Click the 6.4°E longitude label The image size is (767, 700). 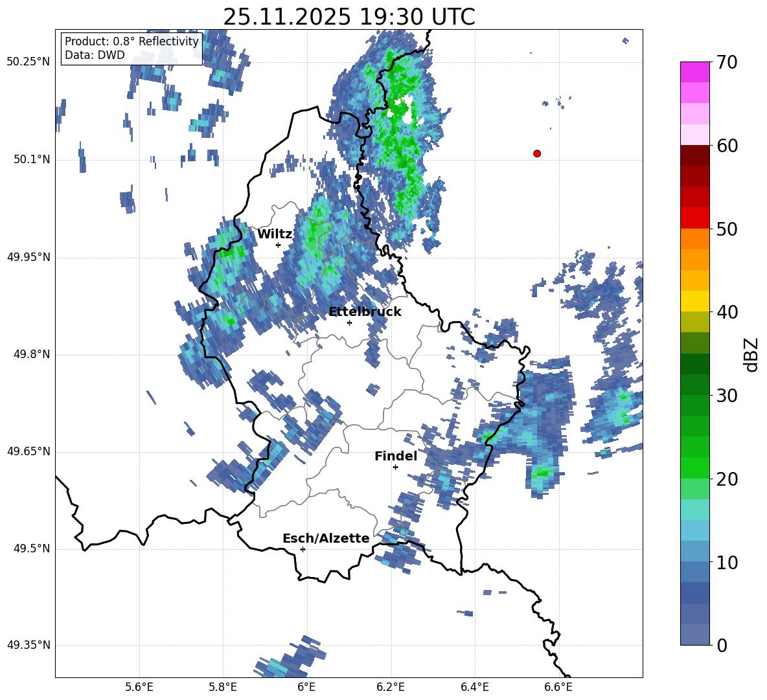coord(474,687)
